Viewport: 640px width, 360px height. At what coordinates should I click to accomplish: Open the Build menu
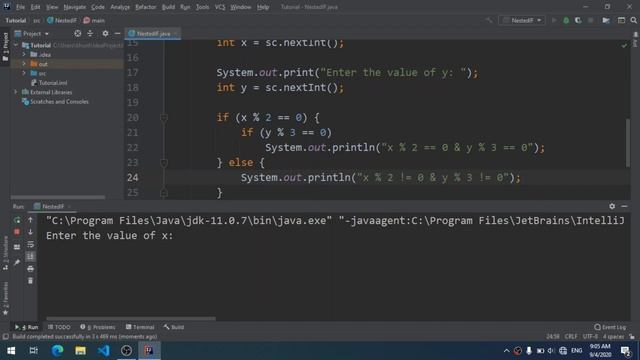168,7
